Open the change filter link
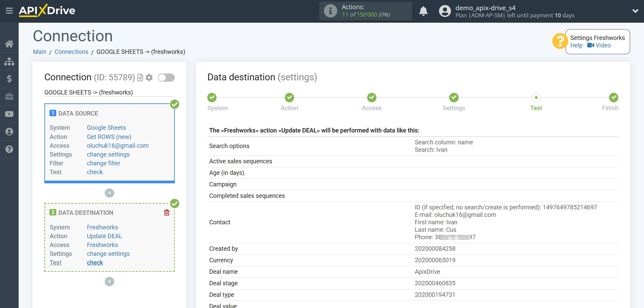The height and width of the screenshot is (308, 644). click(x=104, y=163)
